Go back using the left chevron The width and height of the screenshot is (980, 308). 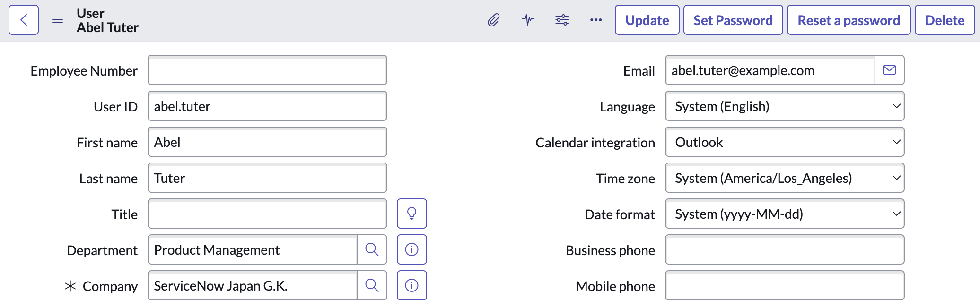point(23,20)
